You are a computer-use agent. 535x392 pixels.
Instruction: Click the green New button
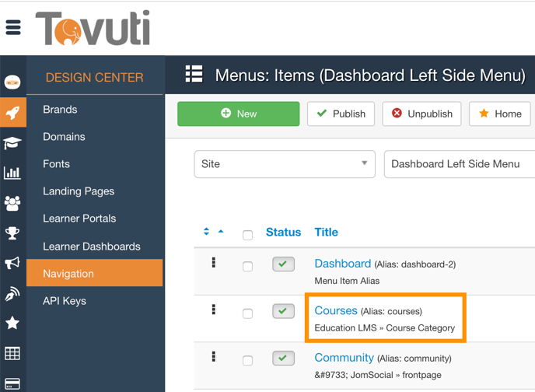pos(238,114)
